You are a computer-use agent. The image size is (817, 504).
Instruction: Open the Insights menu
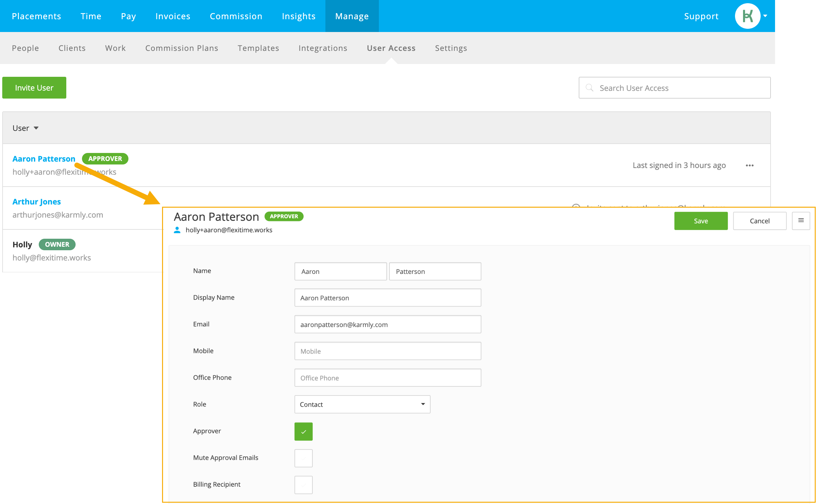[298, 16]
